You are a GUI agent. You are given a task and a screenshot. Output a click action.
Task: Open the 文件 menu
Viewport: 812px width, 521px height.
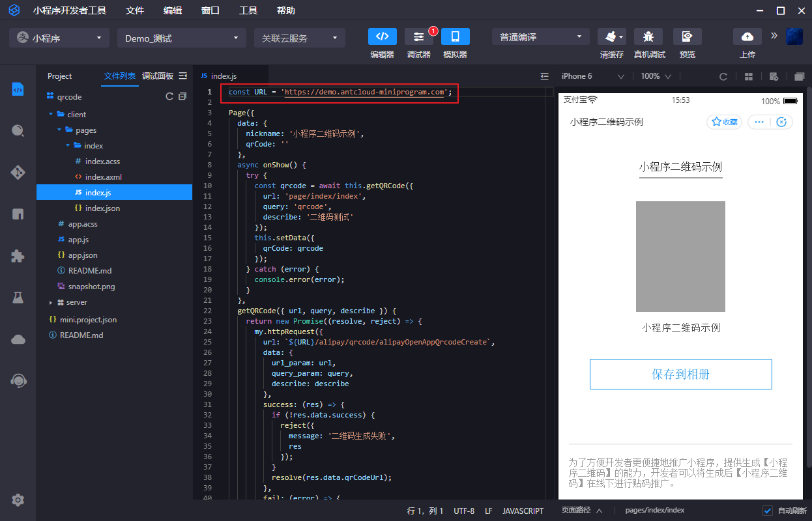click(135, 10)
